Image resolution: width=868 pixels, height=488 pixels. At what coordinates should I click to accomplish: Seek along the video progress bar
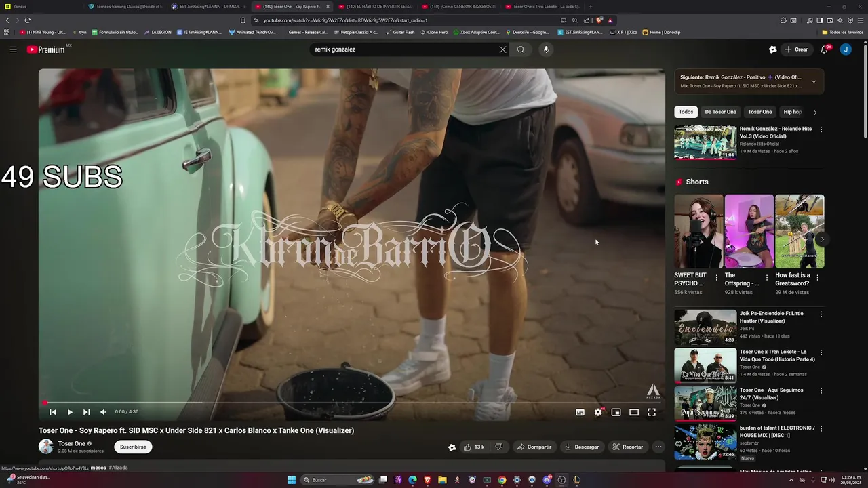(x=351, y=403)
